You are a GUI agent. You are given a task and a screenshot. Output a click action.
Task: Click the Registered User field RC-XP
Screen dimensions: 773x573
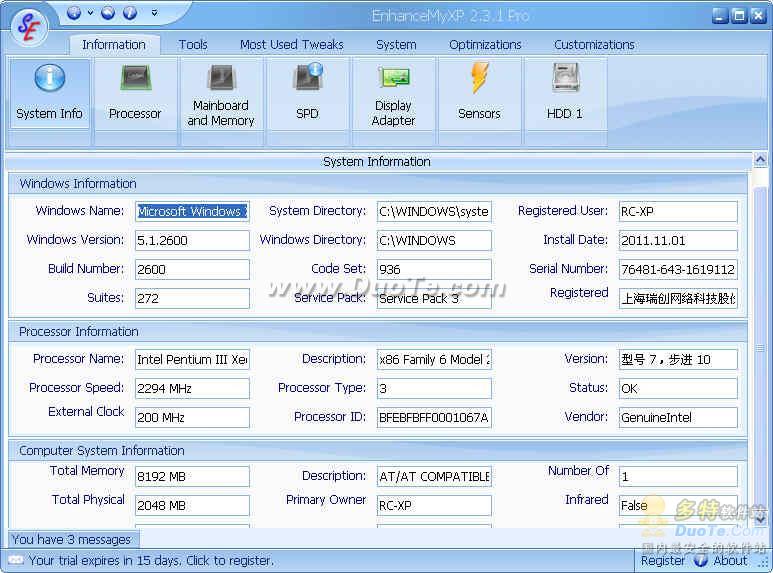[678, 212]
